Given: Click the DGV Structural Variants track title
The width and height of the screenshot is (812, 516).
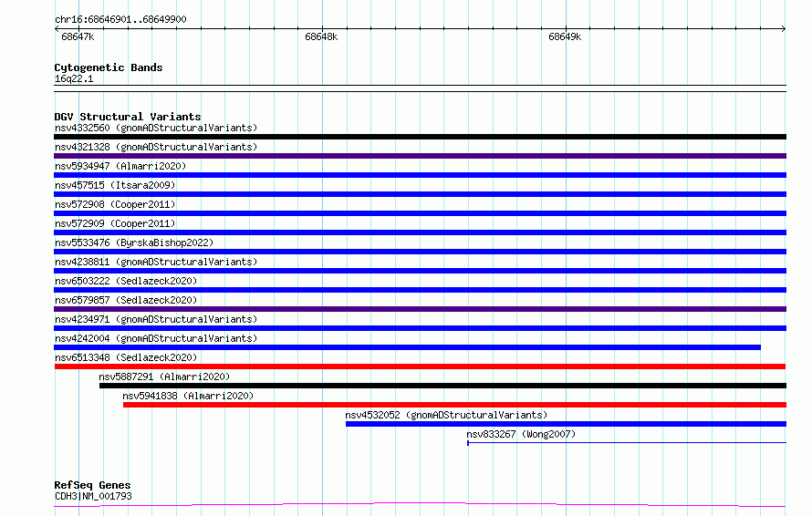Looking at the screenshot, I should [128, 117].
